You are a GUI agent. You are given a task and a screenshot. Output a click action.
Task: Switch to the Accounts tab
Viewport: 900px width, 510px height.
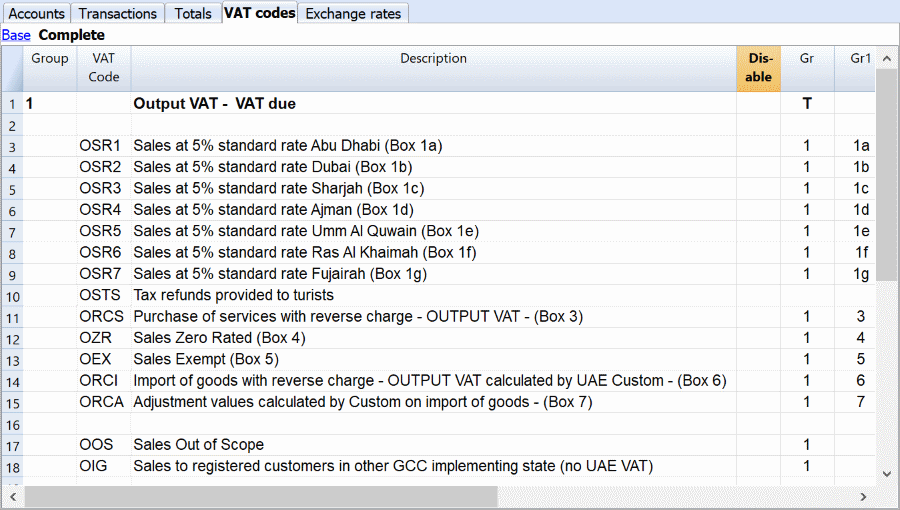[37, 13]
